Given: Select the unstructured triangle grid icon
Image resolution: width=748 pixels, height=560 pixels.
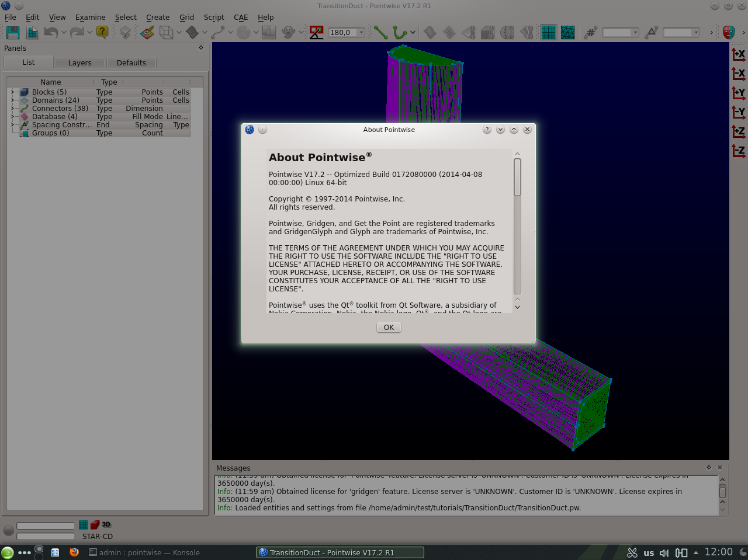Looking at the screenshot, I should click(x=567, y=33).
